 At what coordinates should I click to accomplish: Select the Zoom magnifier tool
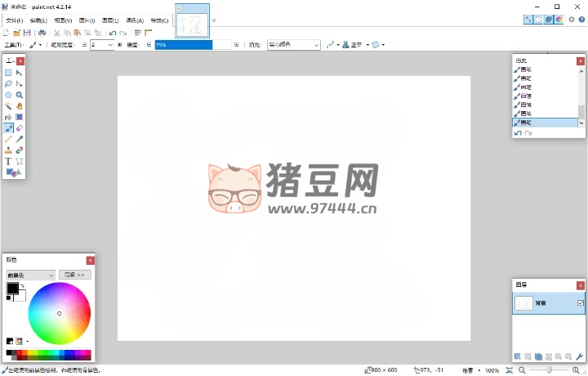[x=20, y=95]
